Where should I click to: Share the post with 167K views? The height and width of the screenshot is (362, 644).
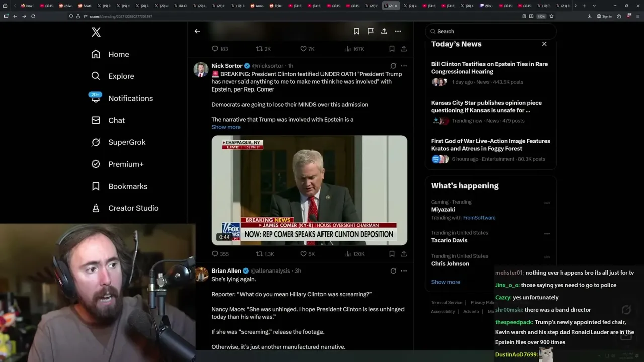(404, 49)
